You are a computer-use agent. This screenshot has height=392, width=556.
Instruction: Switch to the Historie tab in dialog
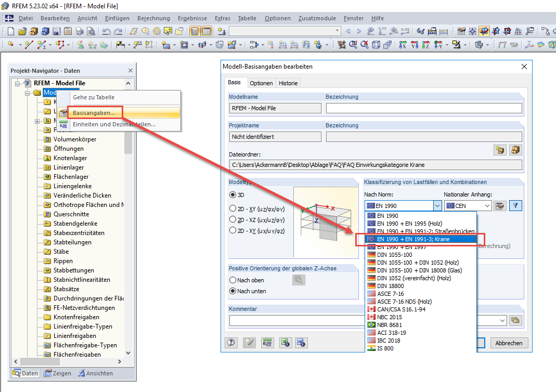coord(288,83)
